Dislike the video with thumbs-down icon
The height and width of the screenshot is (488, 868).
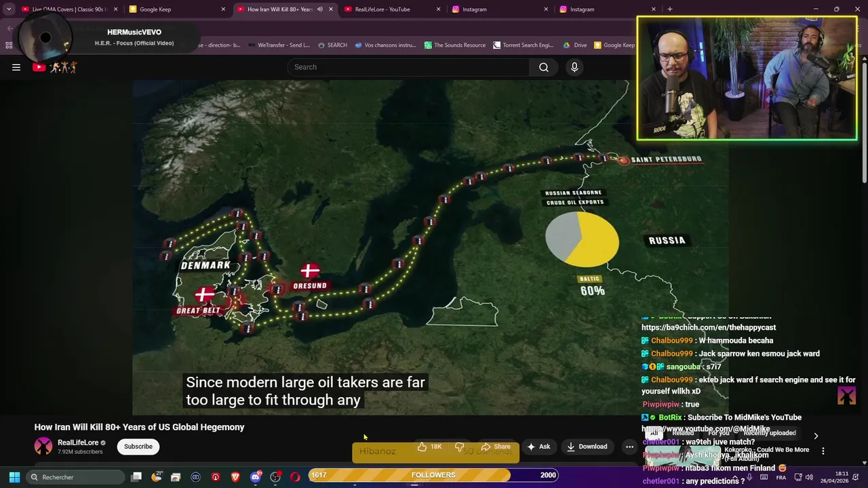click(x=459, y=447)
